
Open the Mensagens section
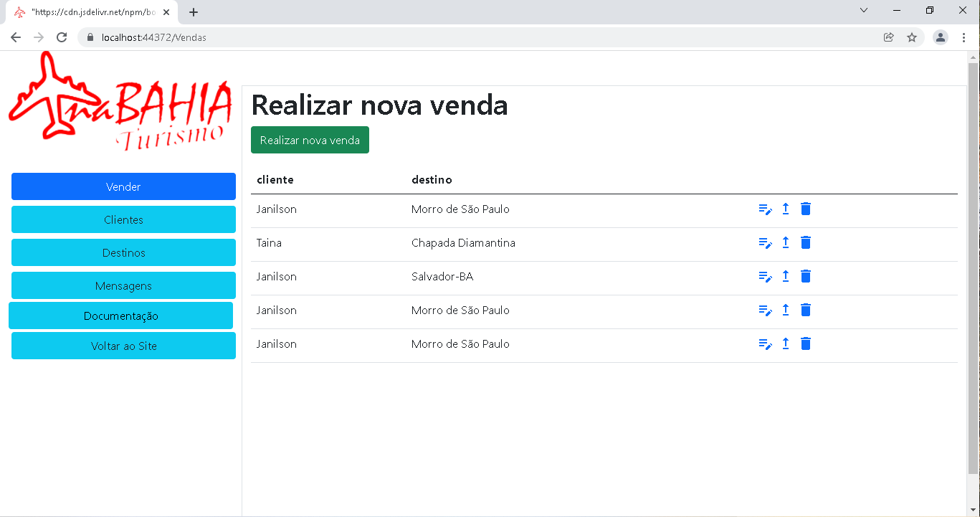123,285
